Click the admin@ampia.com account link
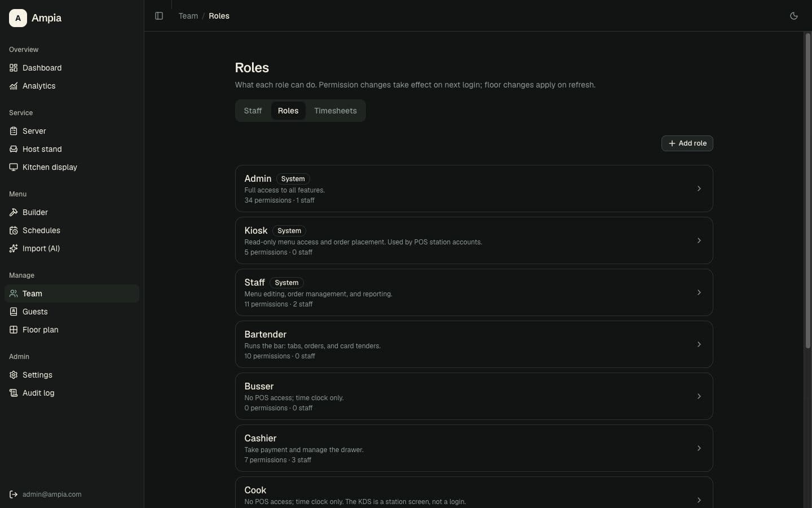The width and height of the screenshot is (812, 508). point(52,494)
